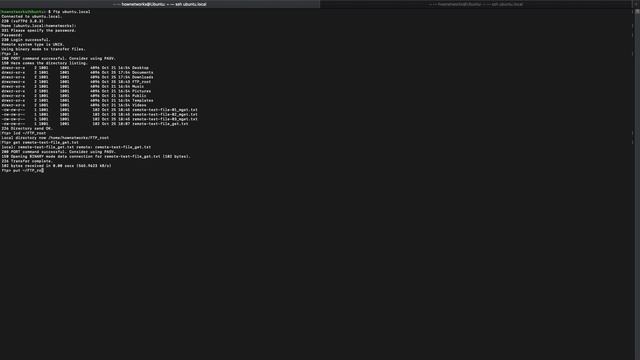Click the 'Documents' directory entry
The width and height of the screenshot is (640, 360).
click(x=142, y=72)
